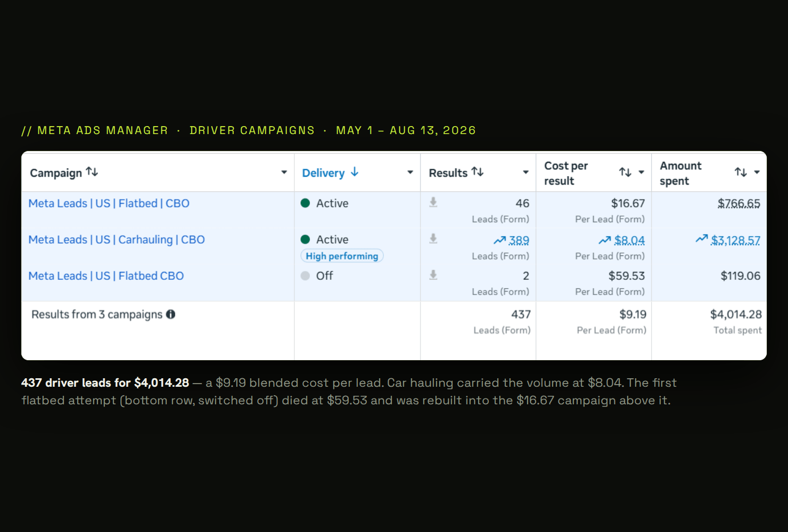Click the download icon in the Flatbed CBO 46-leads row
Image resolution: width=788 pixels, height=532 pixels.
coord(433,202)
